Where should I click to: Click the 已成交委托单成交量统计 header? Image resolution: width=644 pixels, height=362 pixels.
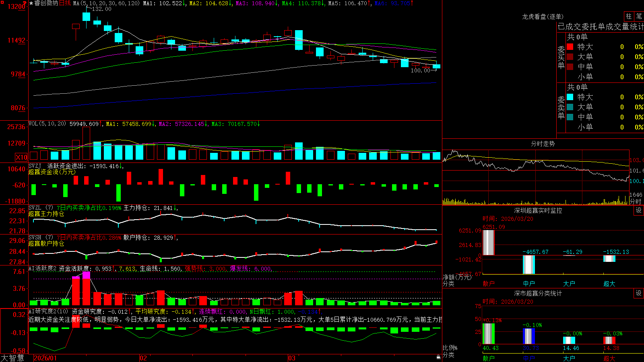click(601, 27)
